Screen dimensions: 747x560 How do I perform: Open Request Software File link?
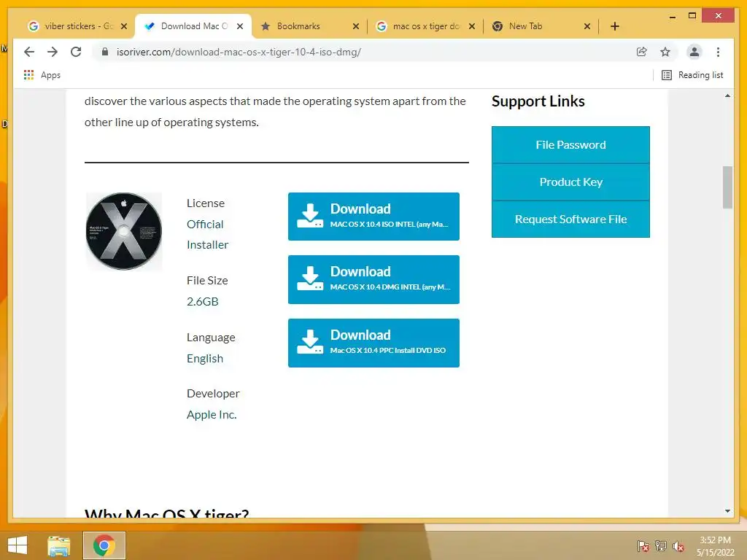[x=570, y=219]
